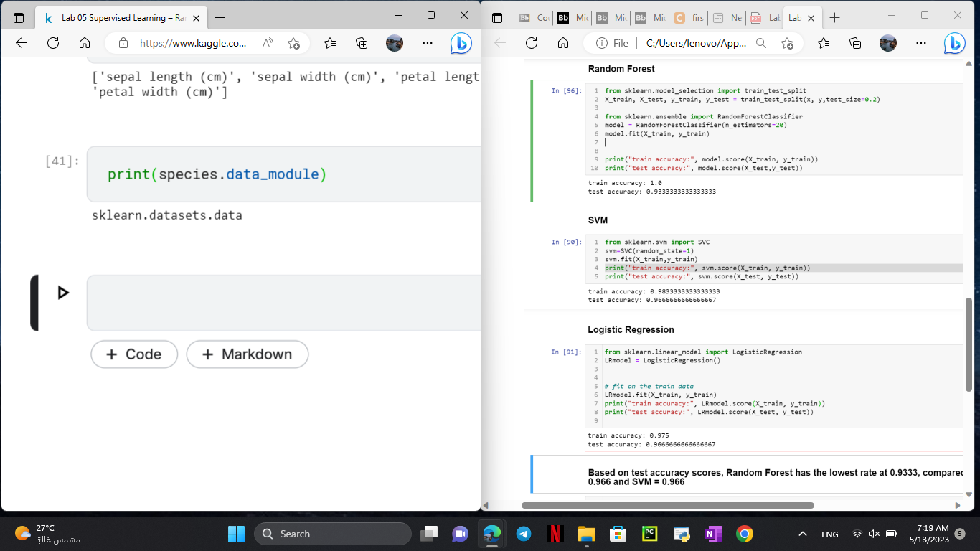This screenshot has width=980, height=551.
Task: Refresh the Kaggle notebook page
Action: 53,43
